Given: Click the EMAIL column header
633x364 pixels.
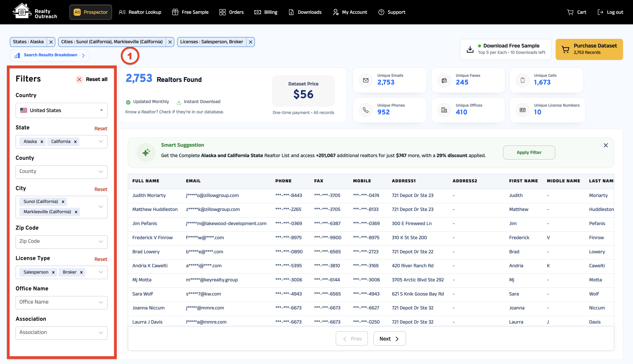Looking at the screenshot, I should pyautogui.click(x=193, y=181).
